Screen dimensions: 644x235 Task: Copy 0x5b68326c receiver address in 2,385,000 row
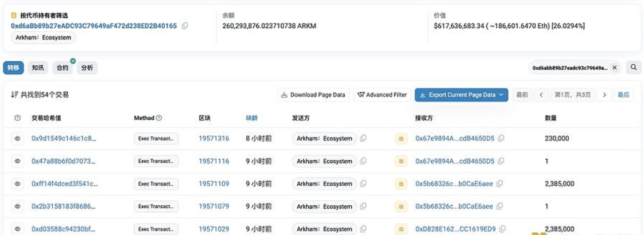pos(500,184)
